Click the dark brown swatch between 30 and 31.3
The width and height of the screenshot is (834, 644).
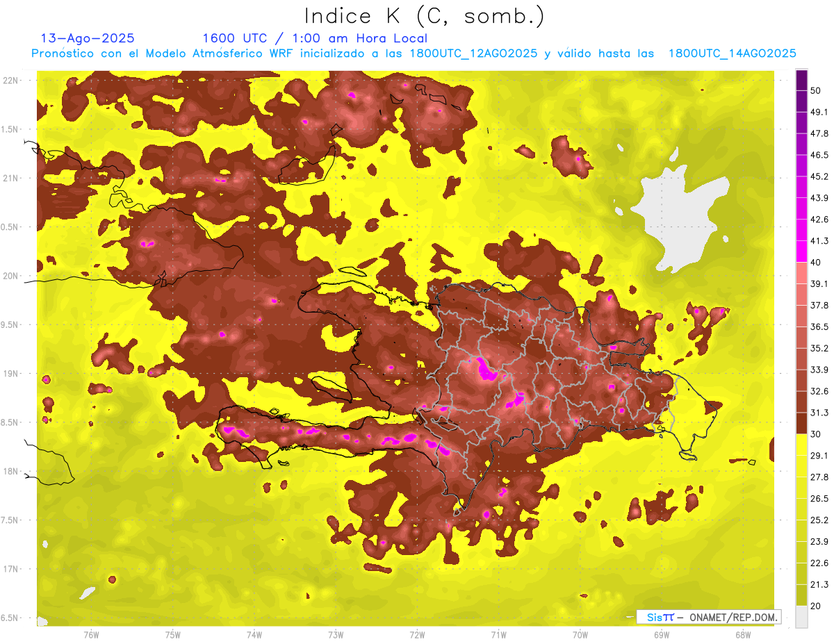(x=801, y=423)
